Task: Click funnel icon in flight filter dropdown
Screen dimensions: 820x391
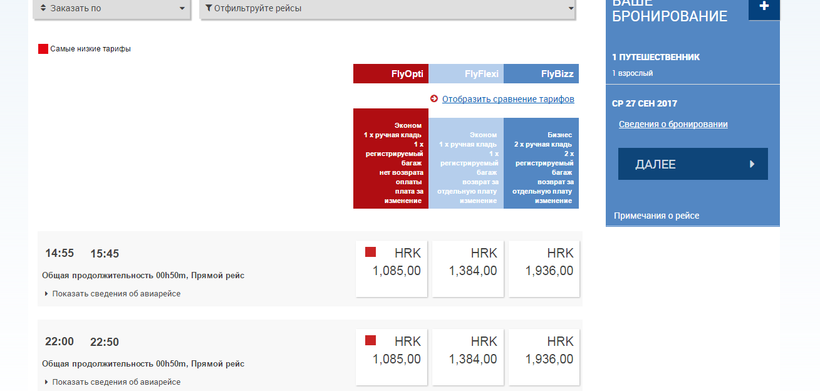Action: (x=209, y=8)
